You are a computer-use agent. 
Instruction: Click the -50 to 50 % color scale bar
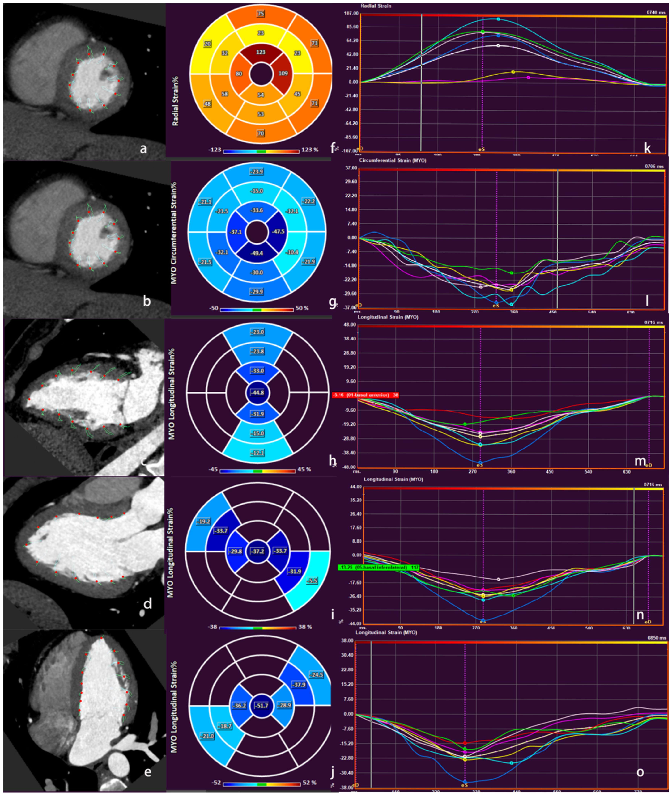coord(256,310)
